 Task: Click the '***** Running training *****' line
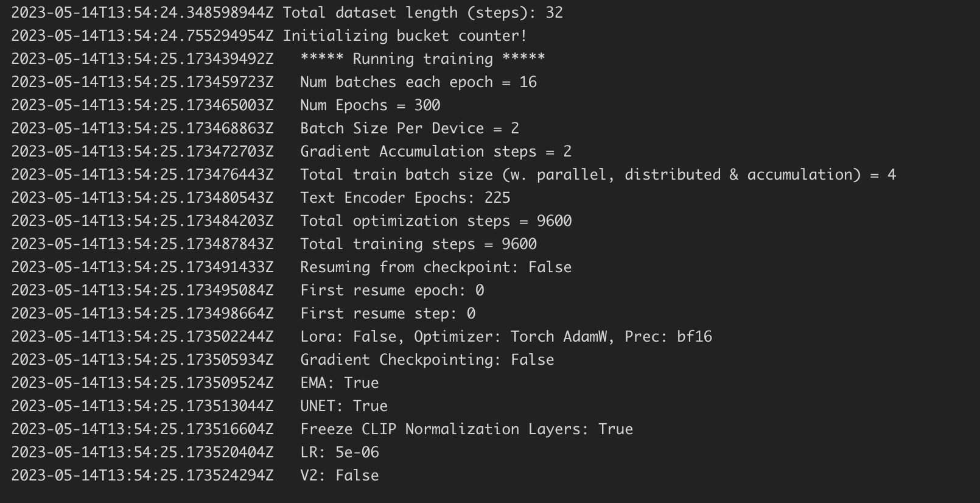point(422,59)
